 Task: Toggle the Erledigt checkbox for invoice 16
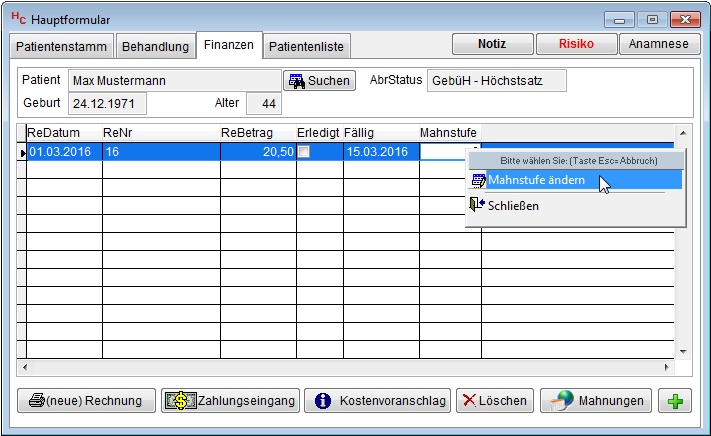tap(303, 152)
